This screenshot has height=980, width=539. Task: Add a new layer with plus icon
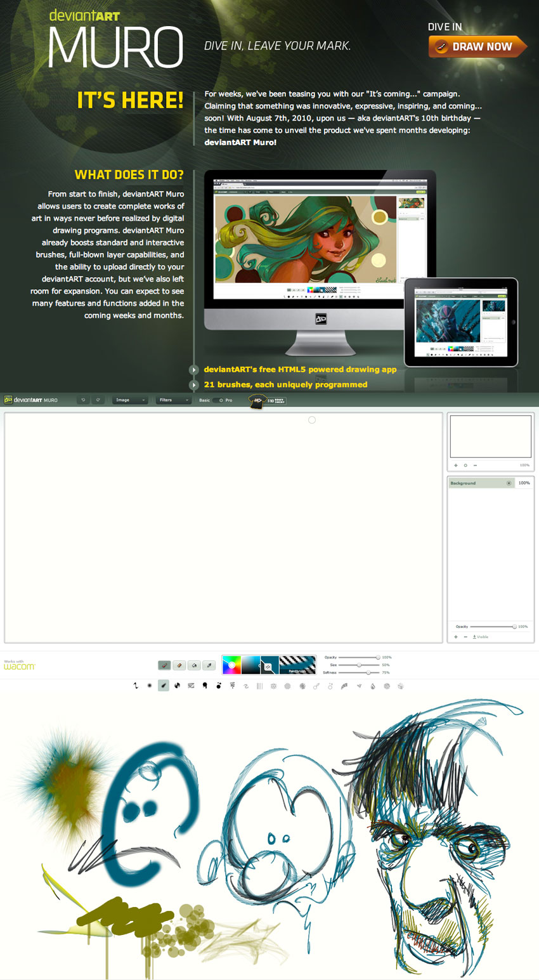point(456,637)
